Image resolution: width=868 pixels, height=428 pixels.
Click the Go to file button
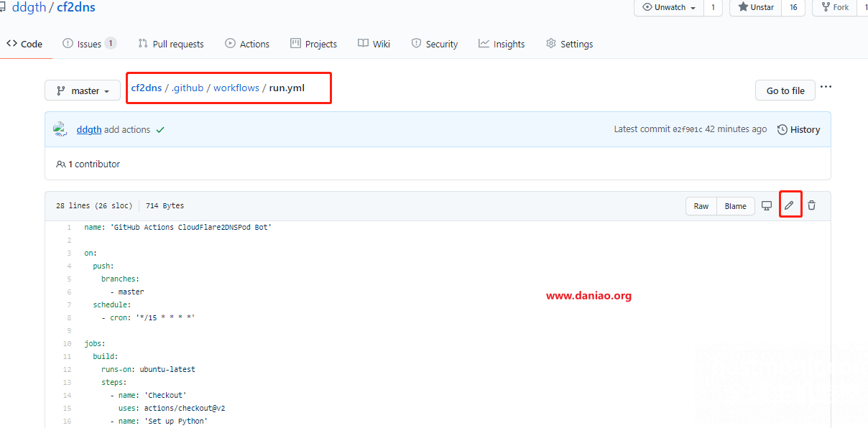785,90
